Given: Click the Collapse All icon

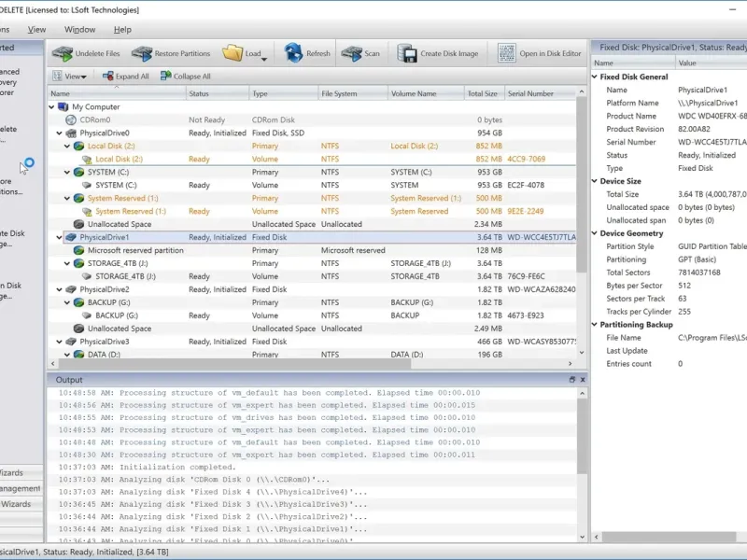Looking at the screenshot, I should [x=164, y=77].
